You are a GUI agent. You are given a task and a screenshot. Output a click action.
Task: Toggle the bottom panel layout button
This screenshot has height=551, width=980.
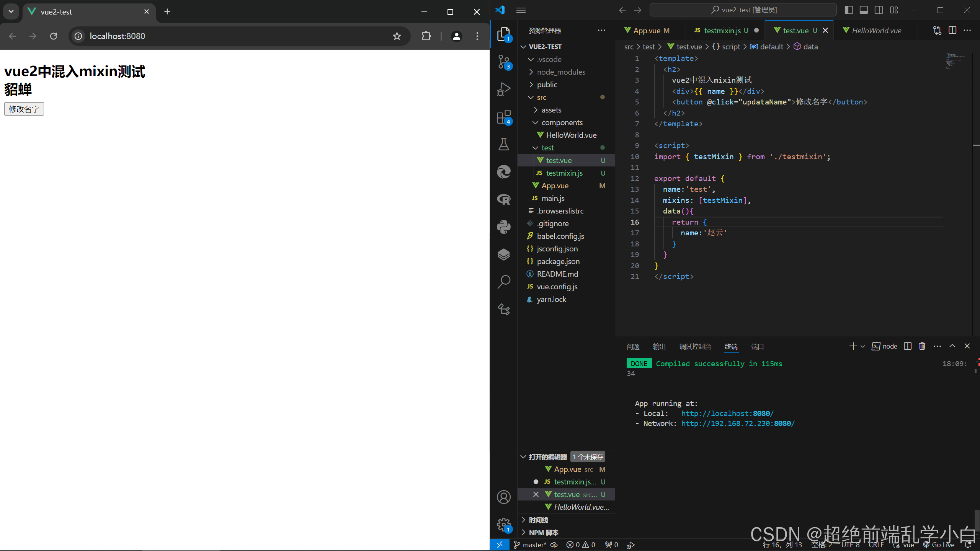[x=864, y=10]
